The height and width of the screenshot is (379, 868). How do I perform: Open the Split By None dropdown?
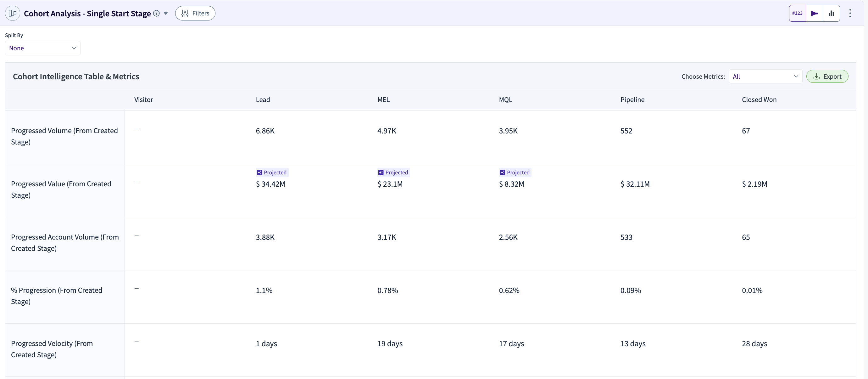(43, 48)
